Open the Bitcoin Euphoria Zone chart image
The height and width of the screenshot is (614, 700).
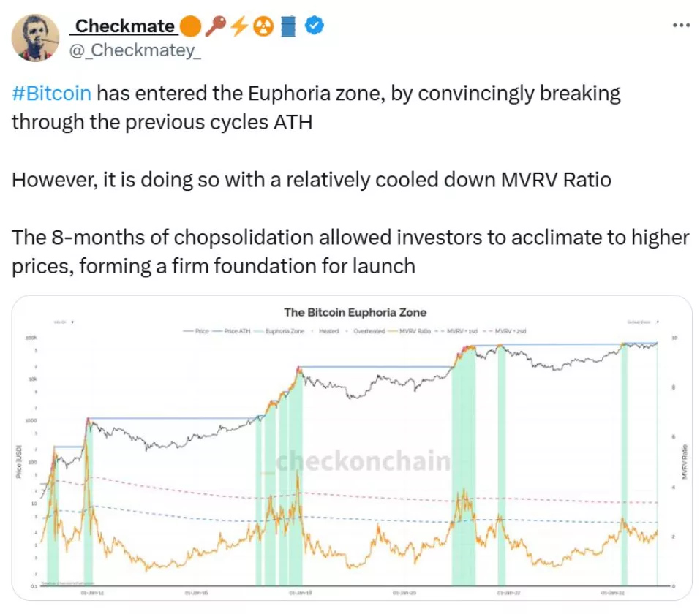click(x=352, y=447)
